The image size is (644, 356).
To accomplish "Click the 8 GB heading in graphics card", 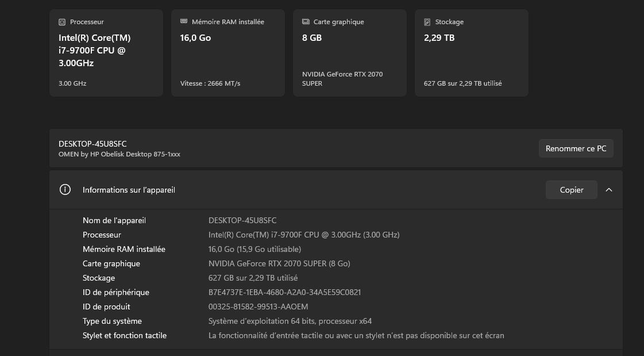I will pyautogui.click(x=312, y=38).
